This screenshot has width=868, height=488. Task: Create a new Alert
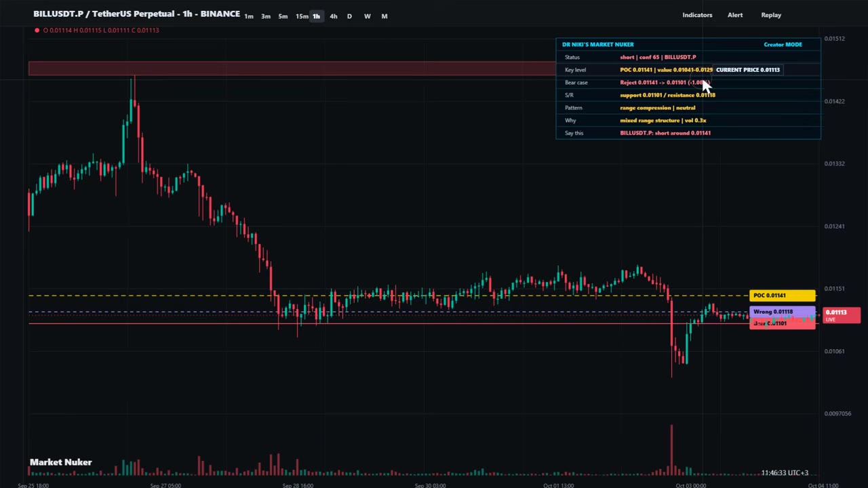pyautogui.click(x=735, y=15)
